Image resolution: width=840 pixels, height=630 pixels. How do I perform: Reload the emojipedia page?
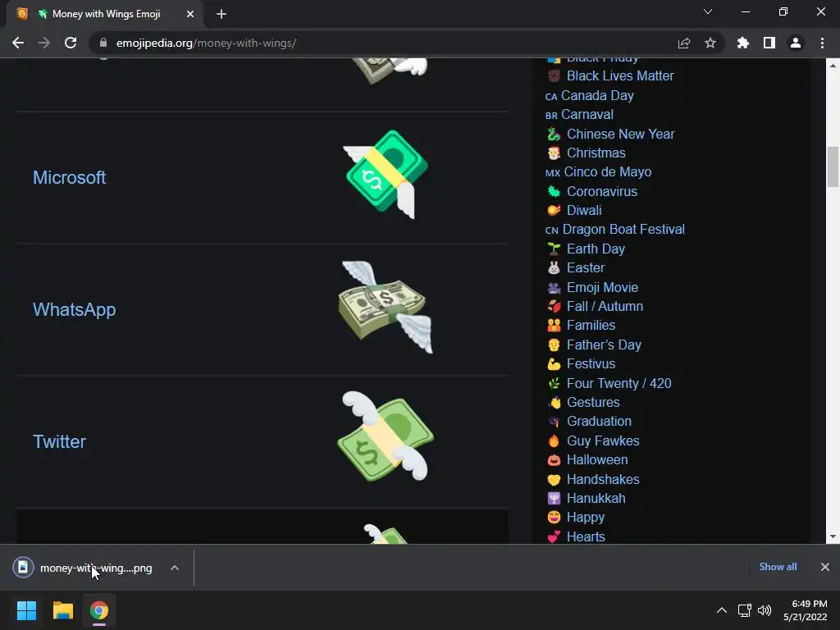(x=71, y=43)
